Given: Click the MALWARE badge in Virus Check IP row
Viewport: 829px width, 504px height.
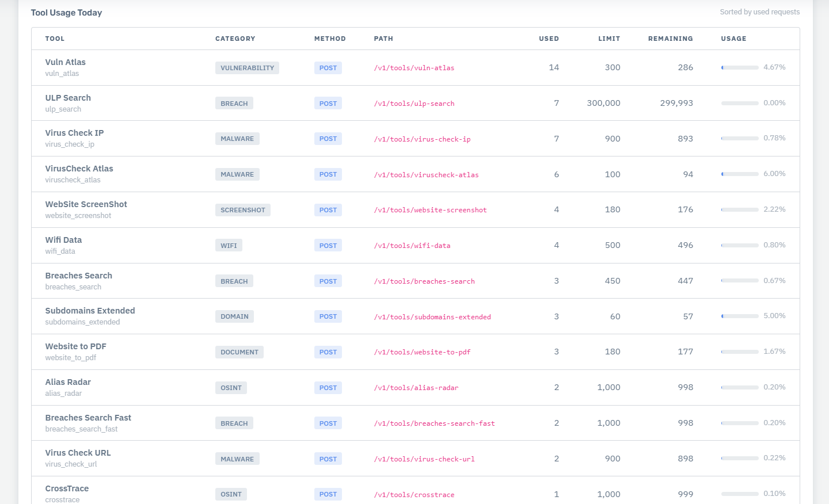Looking at the screenshot, I should pos(237,139).
